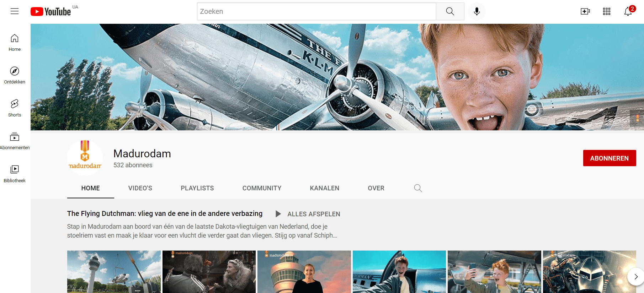The height and width of the screenshot is (293, 644).
Task: Click the Madurodam channel avatar
Action: 85,158
